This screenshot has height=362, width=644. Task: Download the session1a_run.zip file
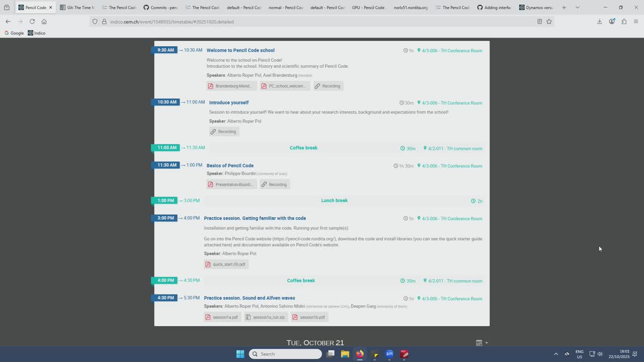coord(265,317)
